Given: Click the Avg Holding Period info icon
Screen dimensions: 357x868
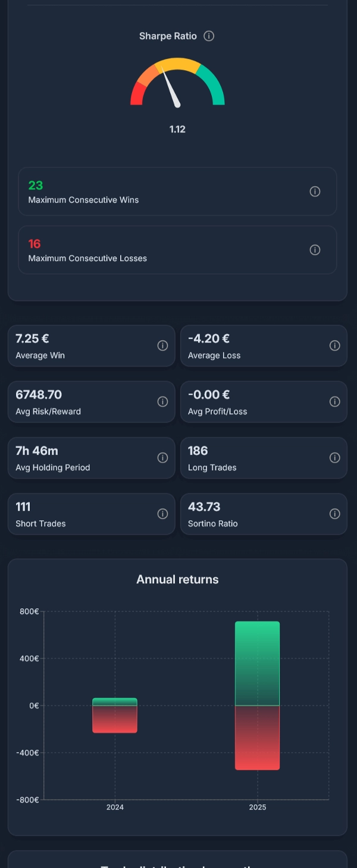Looking at the screenshot, I should coord(162,457).
